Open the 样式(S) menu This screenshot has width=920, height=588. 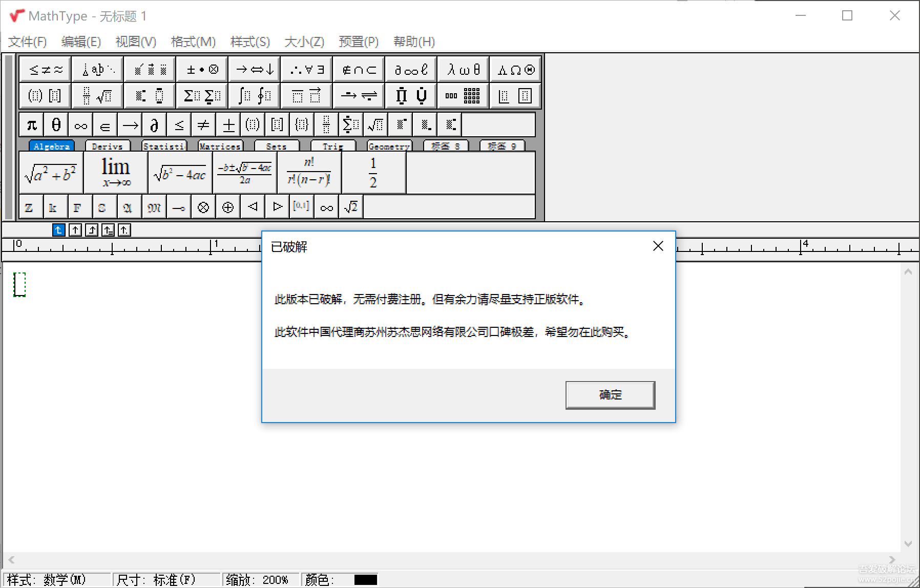(x=250, y=41)
